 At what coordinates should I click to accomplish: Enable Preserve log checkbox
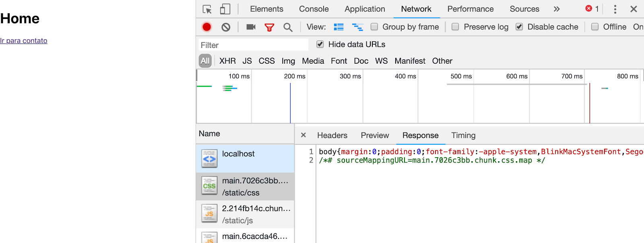tap(455, 27)
